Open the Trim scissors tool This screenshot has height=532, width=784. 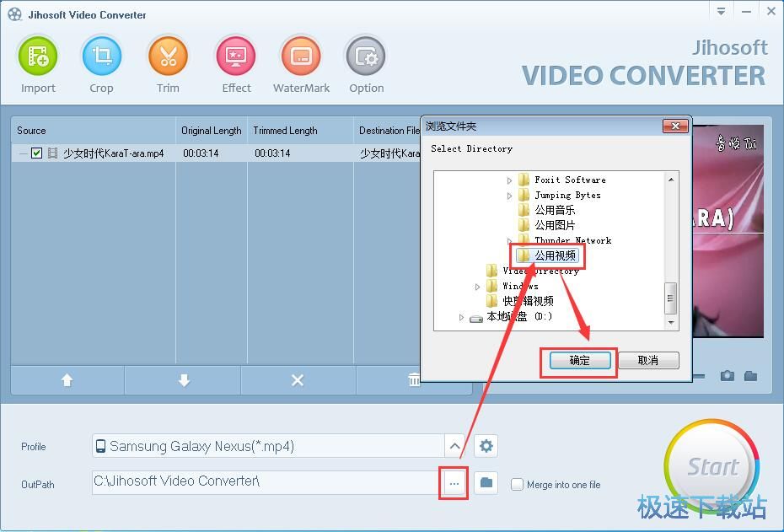(x=168, y=56)
